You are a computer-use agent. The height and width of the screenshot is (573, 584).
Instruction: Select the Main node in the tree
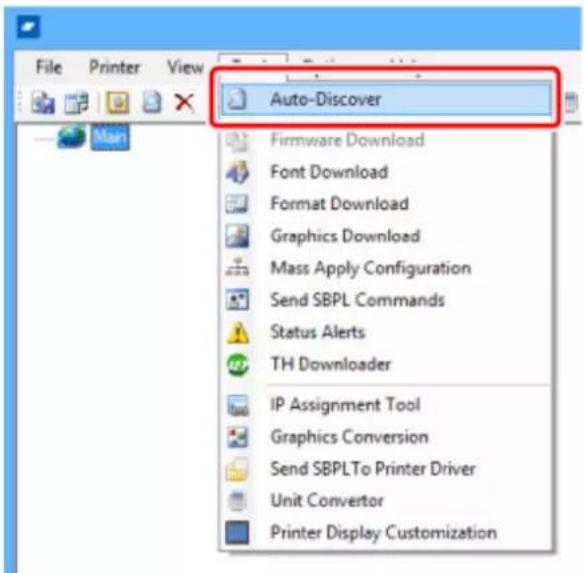tap(110, 137)
